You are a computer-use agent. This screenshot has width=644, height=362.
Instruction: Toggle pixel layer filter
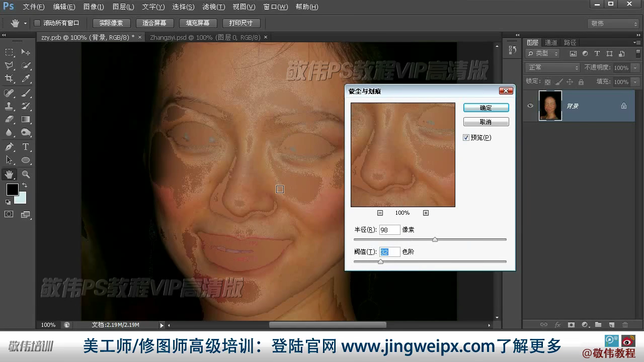(x=573, y=54)
